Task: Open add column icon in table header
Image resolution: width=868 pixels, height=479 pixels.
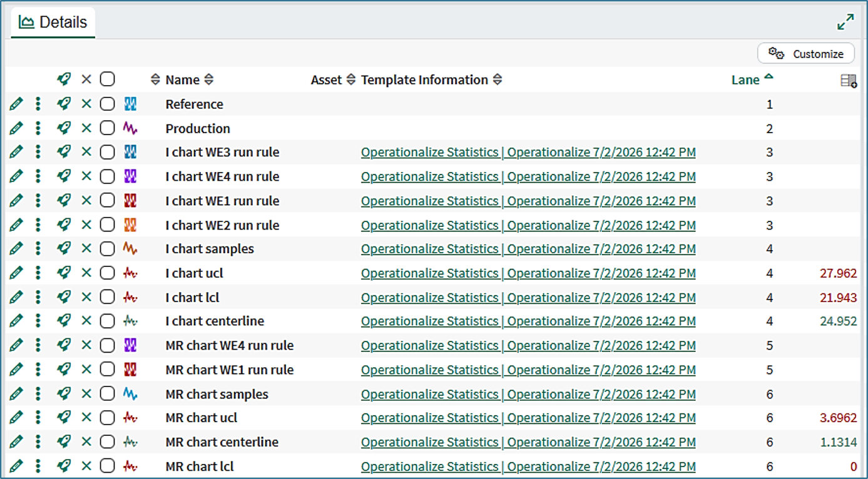Action: (849, 81)
